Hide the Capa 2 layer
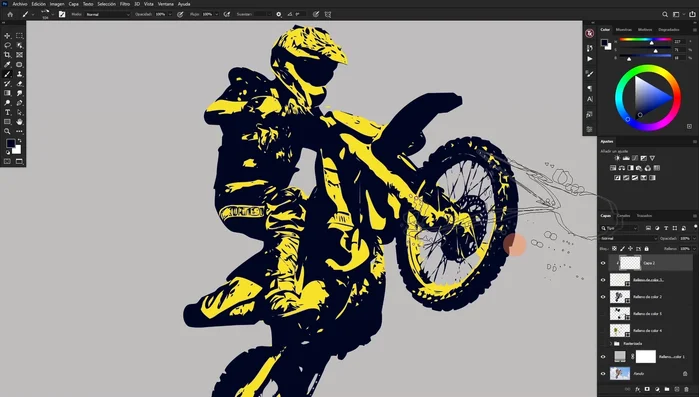 point(603,263)
